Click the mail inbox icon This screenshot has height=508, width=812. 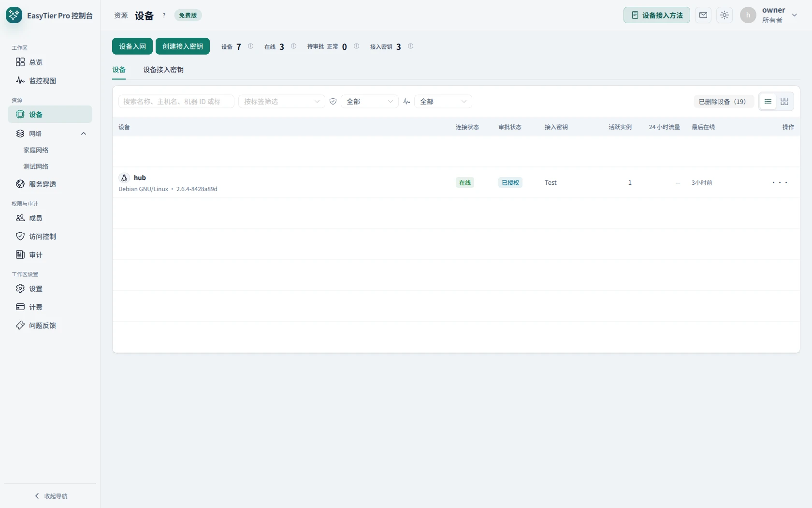tap(703, 15)
